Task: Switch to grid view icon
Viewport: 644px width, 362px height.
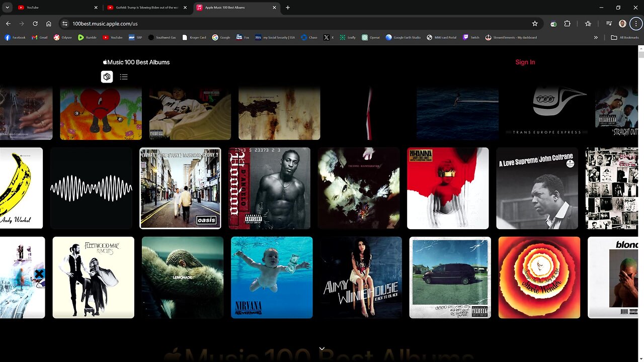Action: pos(107,77)
